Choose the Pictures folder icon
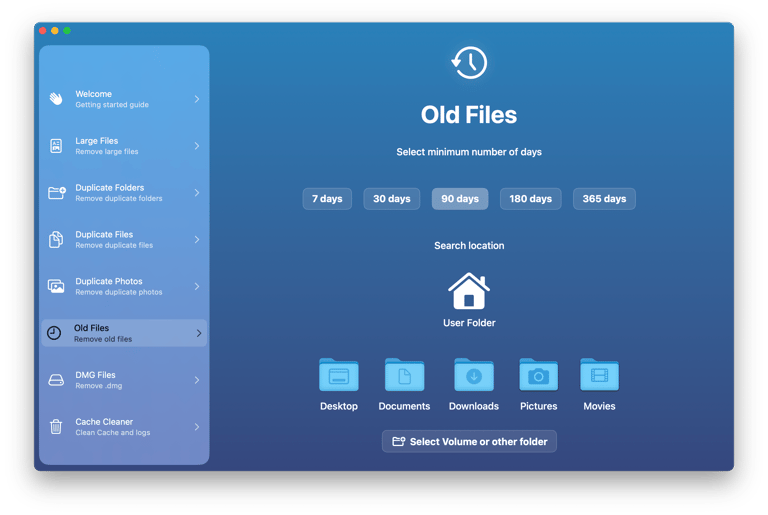 (x=538, y=375)
